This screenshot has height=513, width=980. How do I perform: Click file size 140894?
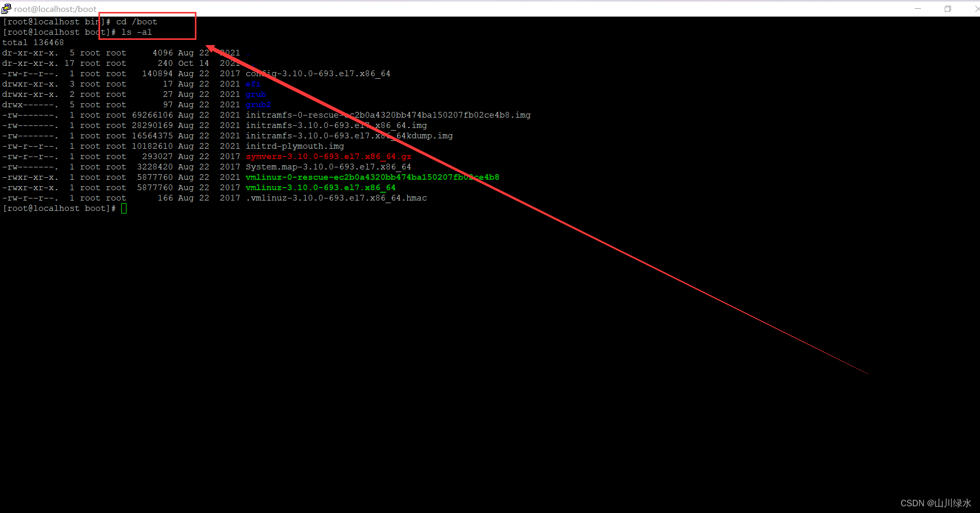coord(158,74)
